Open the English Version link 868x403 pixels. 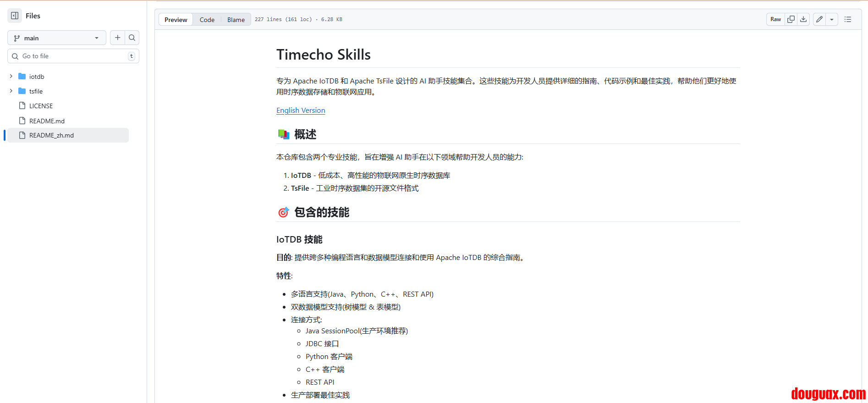tap(301, 110)
